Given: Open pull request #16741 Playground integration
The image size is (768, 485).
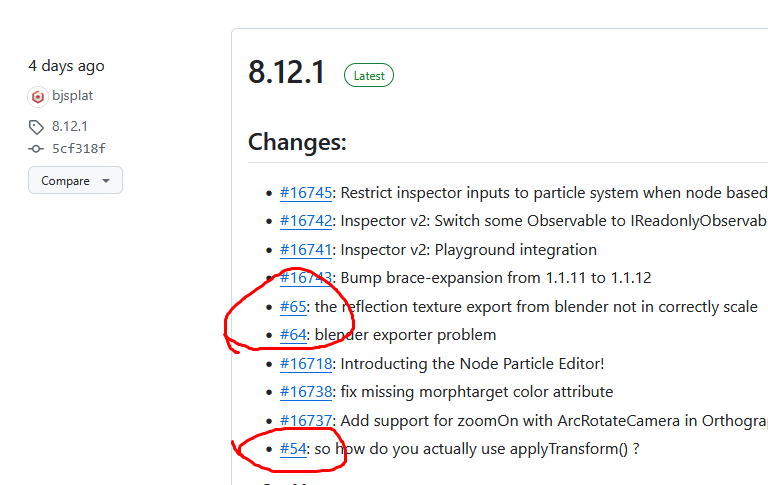Looking at the screenshot, I should click(x=305, y=250).
